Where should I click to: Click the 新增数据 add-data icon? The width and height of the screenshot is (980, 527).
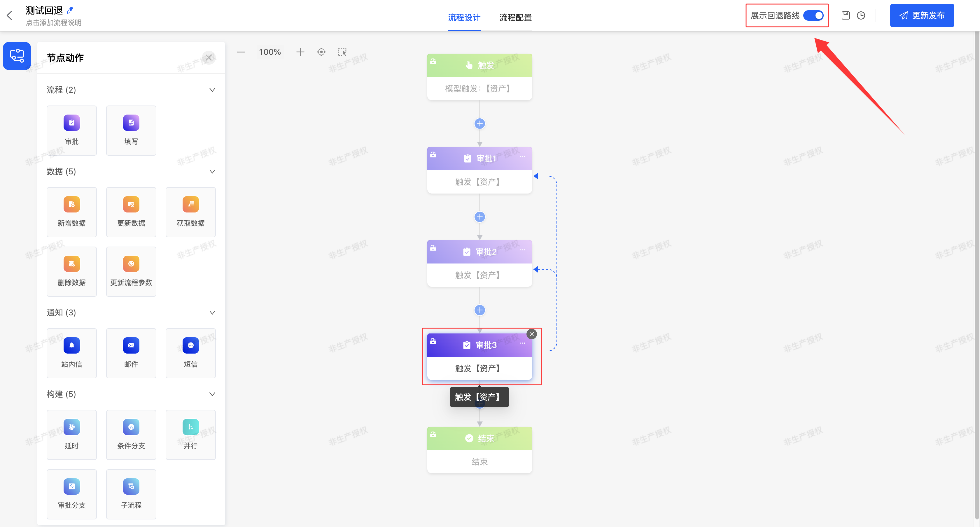coord(71,205)
